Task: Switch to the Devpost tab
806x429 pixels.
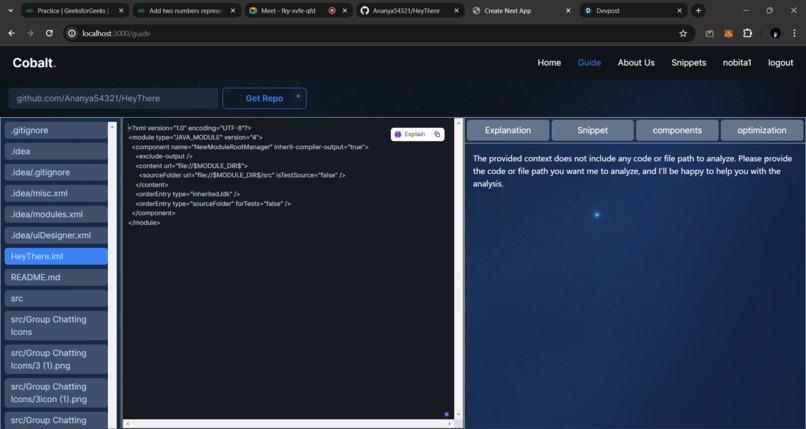Action: pos(634,10)
